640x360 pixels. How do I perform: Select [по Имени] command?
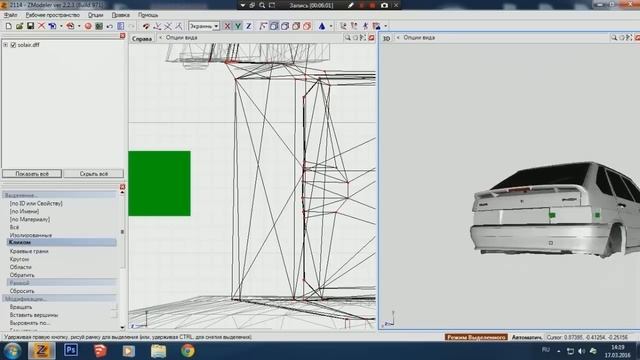point(24,211)
